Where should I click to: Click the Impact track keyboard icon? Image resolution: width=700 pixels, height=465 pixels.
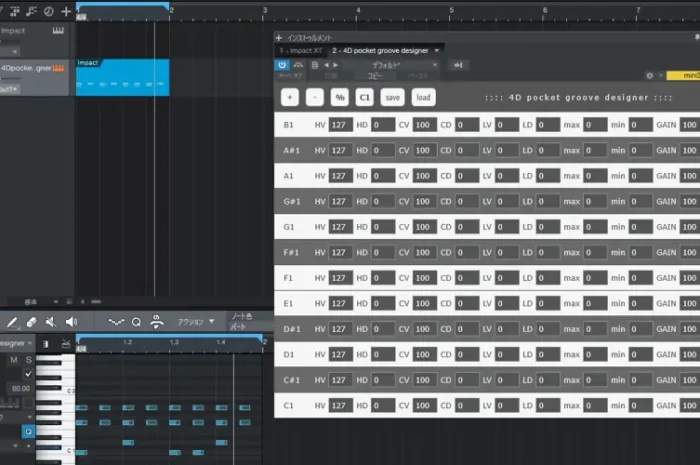tap(58, 30)
